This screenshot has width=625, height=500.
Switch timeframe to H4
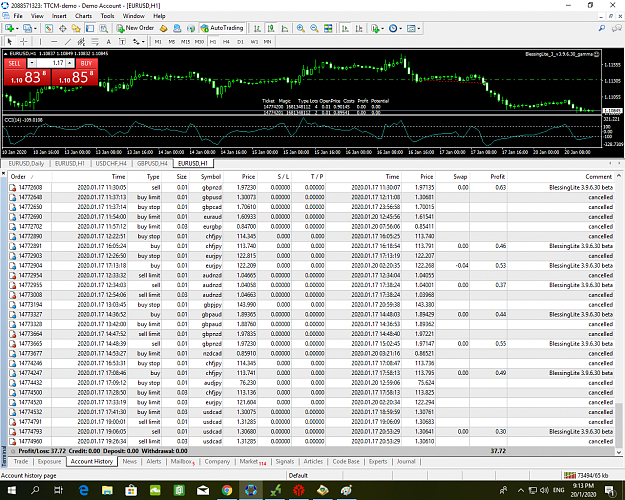(x=226, y=41)
